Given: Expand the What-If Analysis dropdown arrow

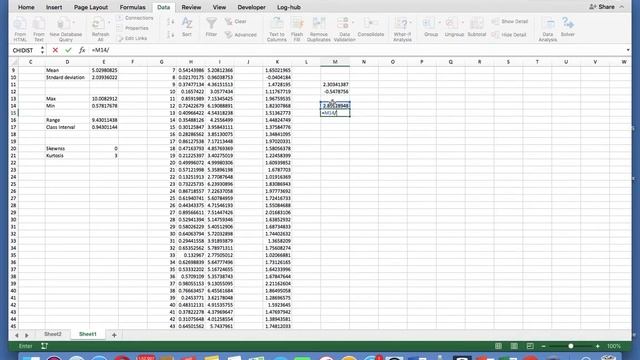Looking at the screenshot, I should pyautogui.click(x=410, y=23).
